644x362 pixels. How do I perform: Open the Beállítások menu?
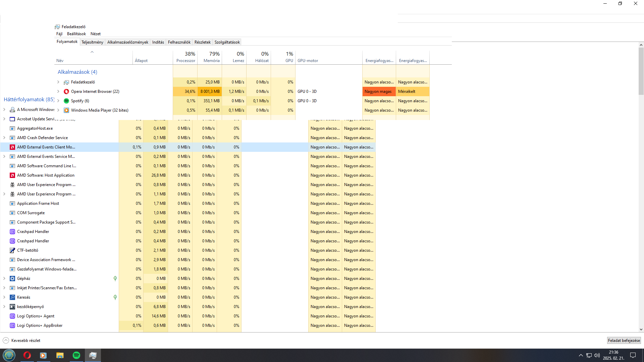click(x=76, y=34)
